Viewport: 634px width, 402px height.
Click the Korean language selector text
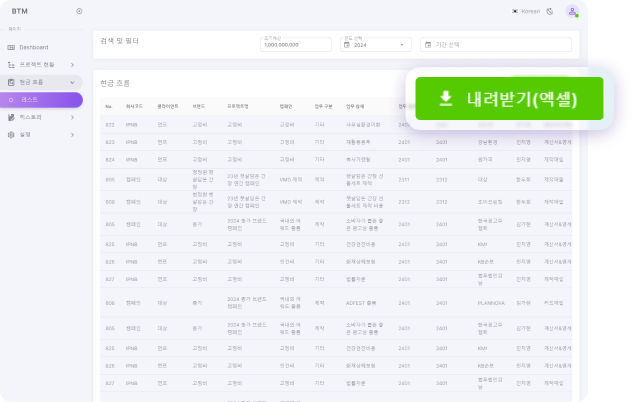point(530,11)
